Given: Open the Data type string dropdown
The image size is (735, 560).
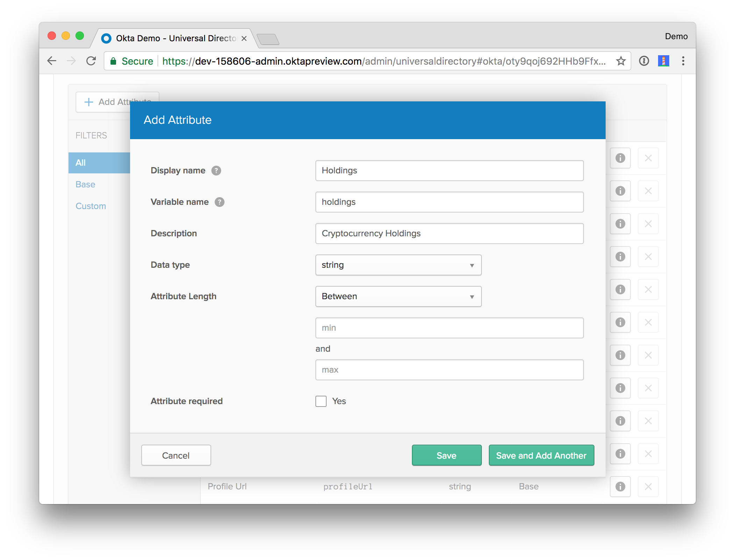Looking at the screenshot, I should coord(398,265).
